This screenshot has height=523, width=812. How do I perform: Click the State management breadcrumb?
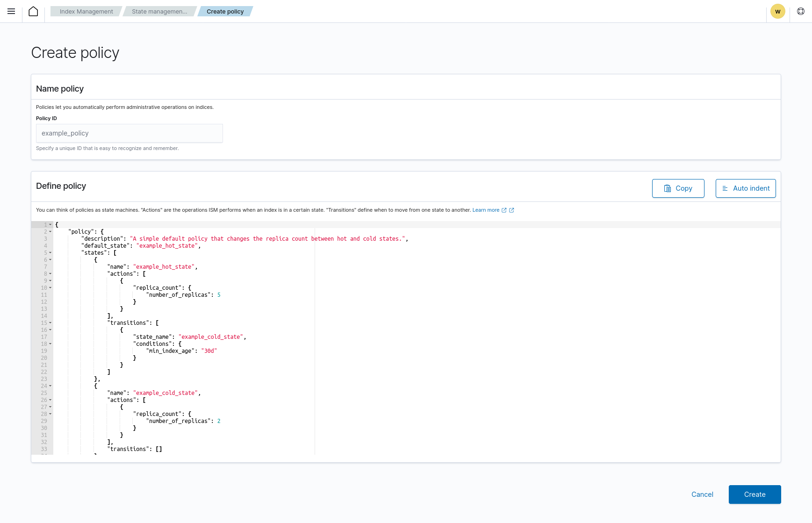159,11
